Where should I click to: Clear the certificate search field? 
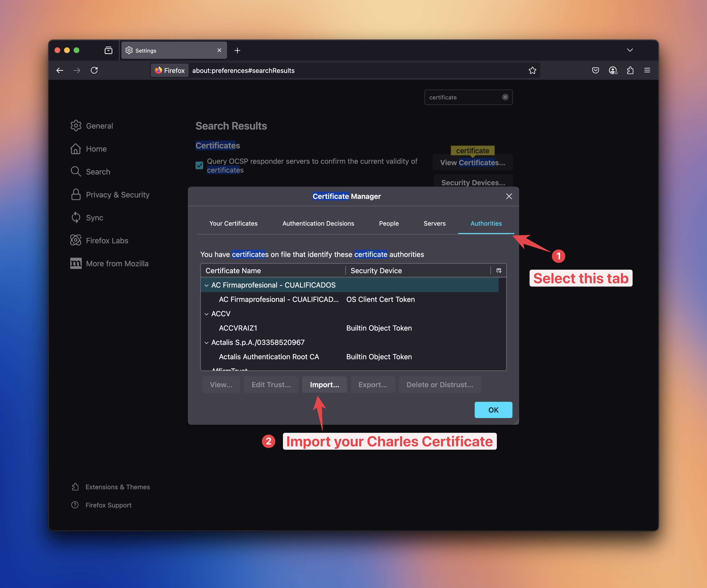pyautogui.click(x=505, y=97)
